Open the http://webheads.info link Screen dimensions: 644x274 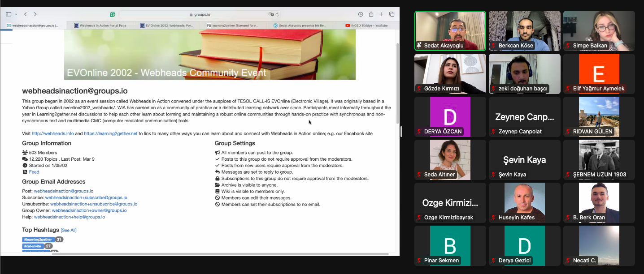(x=52, y=133)
